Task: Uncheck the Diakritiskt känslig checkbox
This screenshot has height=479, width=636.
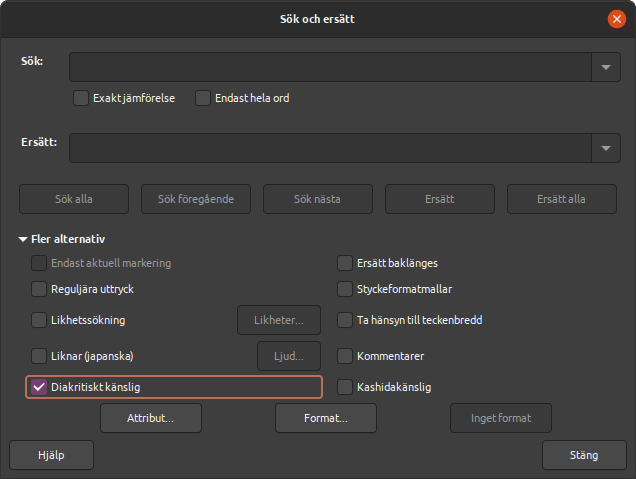Action: coord(39,387)
